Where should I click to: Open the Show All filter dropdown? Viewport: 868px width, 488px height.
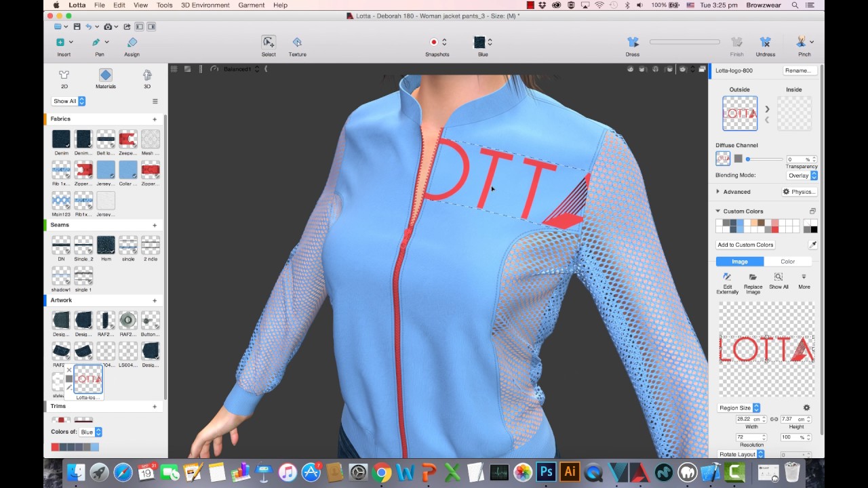point(68,101)
